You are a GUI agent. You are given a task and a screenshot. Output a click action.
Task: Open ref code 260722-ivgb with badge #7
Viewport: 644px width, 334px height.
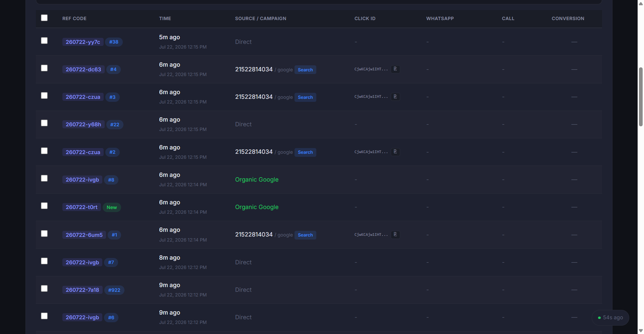(x=82, y=262)
